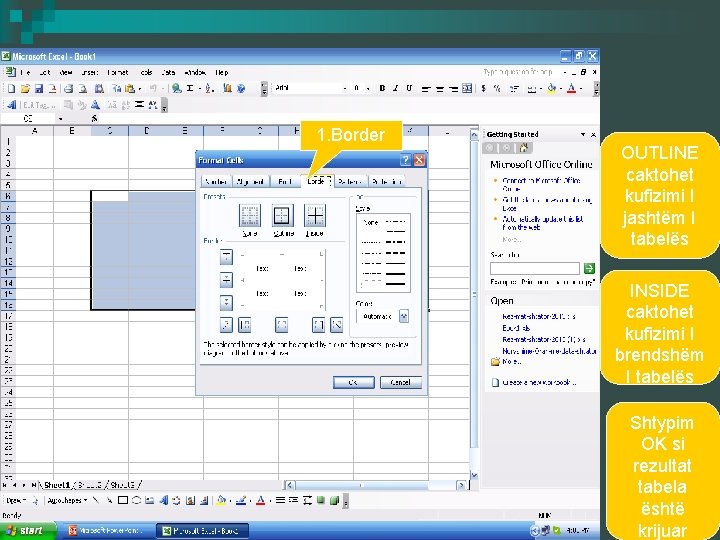720x540 pixels.
Task: Open the Draw menu on Drawing toolbar
Action: point(16,501)
